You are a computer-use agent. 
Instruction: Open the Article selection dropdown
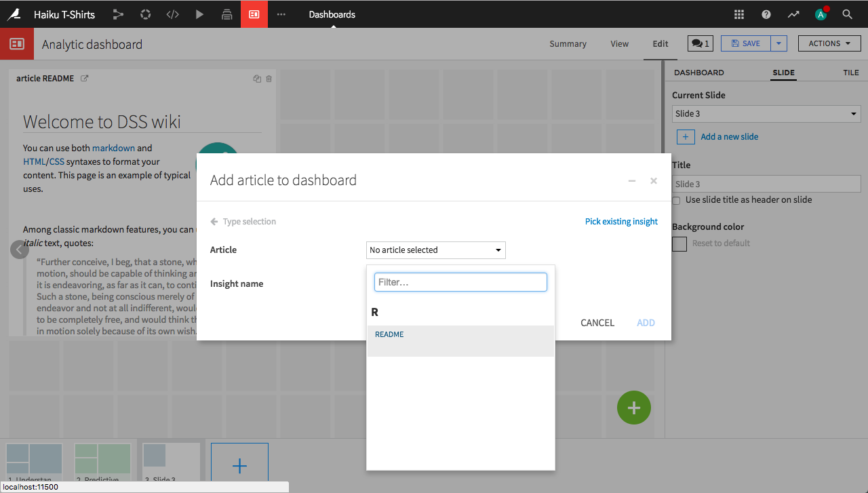click(x=436, y=250)
